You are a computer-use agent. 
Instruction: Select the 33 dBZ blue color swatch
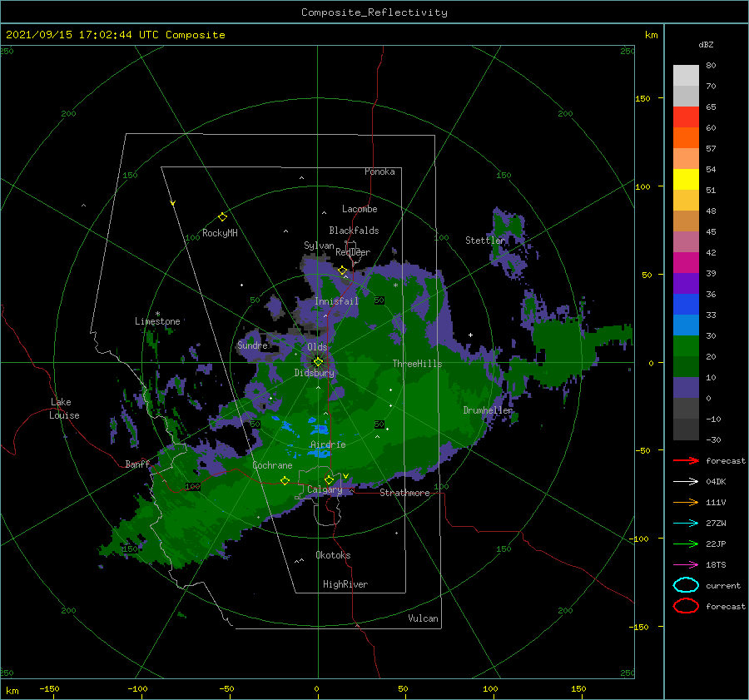(686, 304)
